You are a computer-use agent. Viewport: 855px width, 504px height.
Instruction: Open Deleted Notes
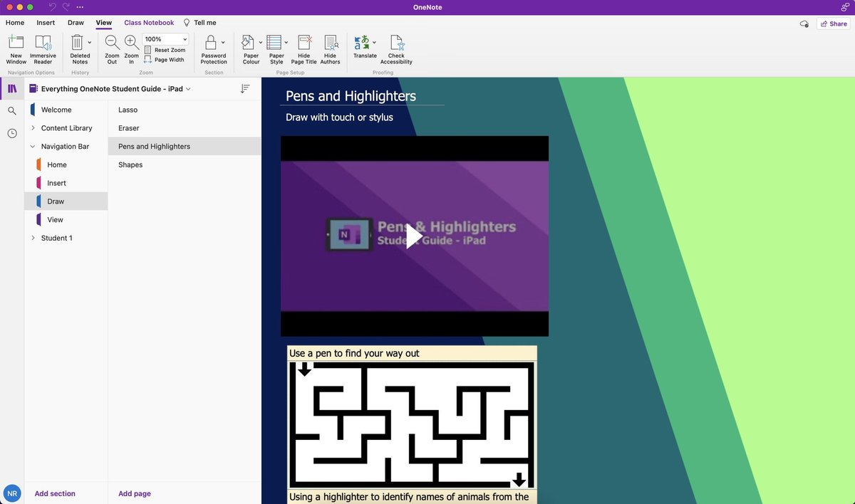tap(78, 49)
